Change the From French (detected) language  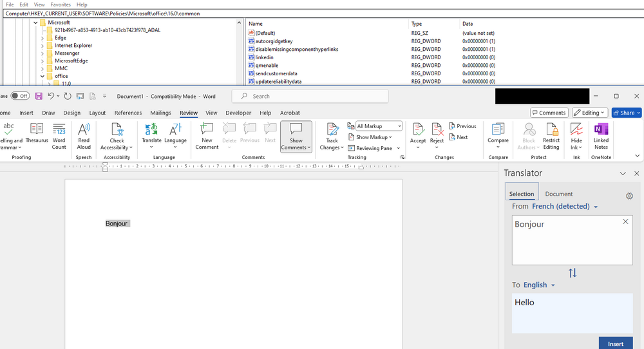click(x=565, y=207)
